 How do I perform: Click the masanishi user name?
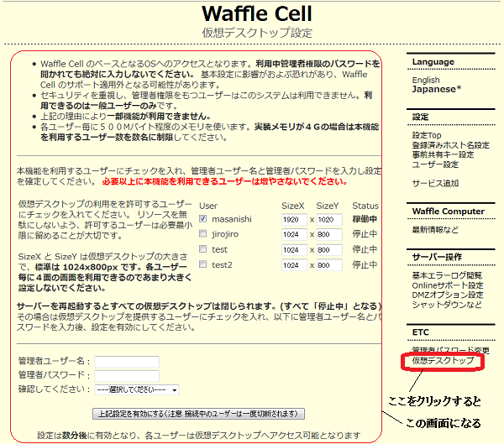click(x=232, y=219)
